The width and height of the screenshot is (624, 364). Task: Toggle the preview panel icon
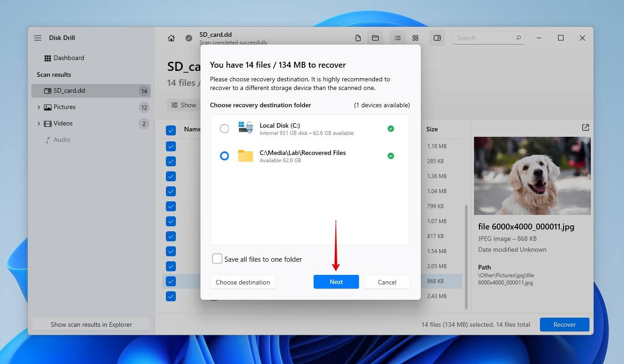pos(437,38)
